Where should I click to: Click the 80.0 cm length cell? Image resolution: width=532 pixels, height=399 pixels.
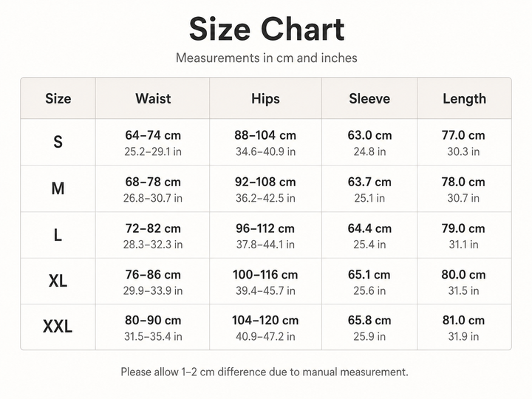click(x=463, y=282)
